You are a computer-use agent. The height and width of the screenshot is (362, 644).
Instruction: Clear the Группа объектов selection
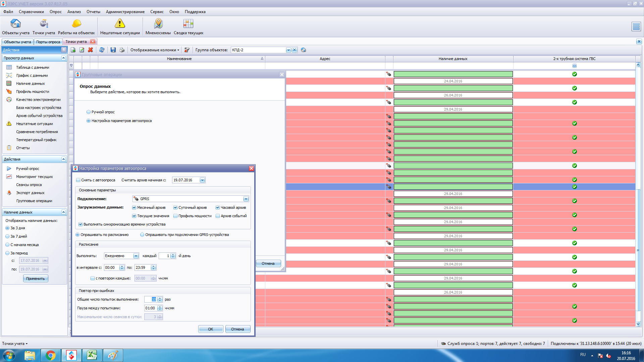coord(294,50)
